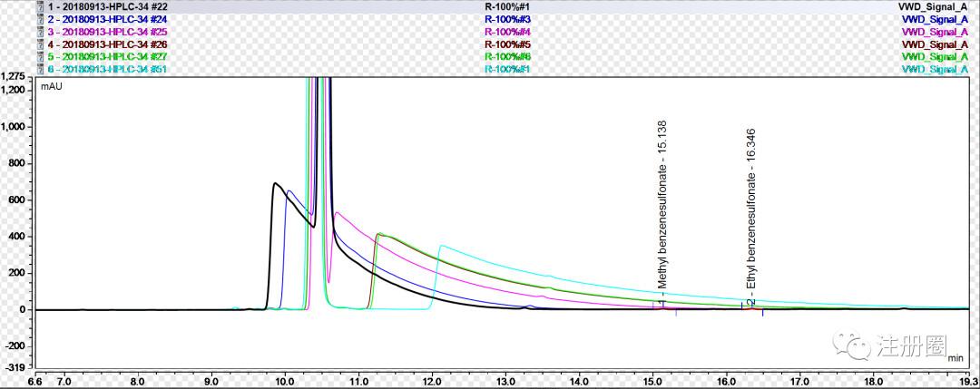Click the file icon beside HPLC-34 #26
This screenshot has width=980, height=389.
39,44
